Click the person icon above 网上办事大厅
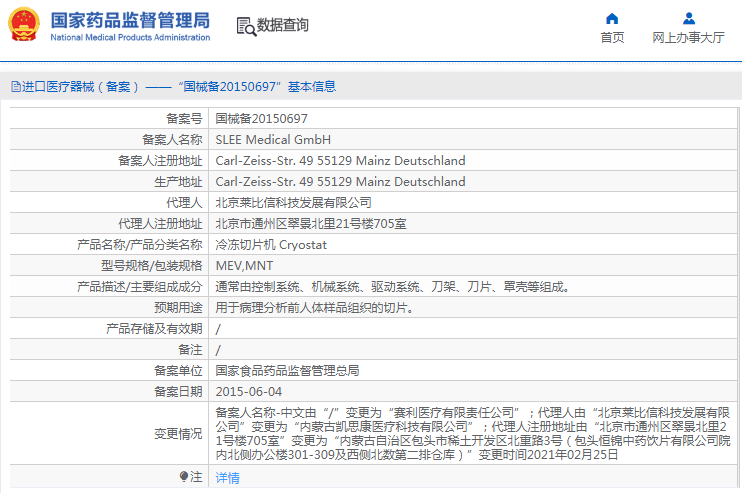 click(688, 18)
